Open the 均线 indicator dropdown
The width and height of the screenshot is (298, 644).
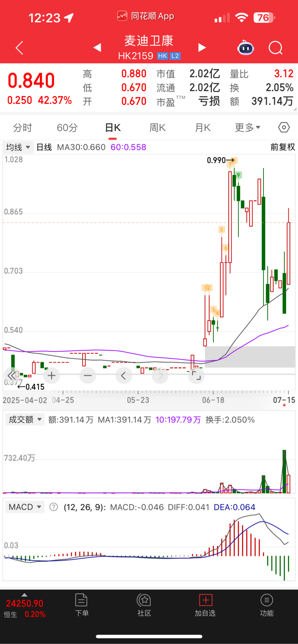(18, 147)
